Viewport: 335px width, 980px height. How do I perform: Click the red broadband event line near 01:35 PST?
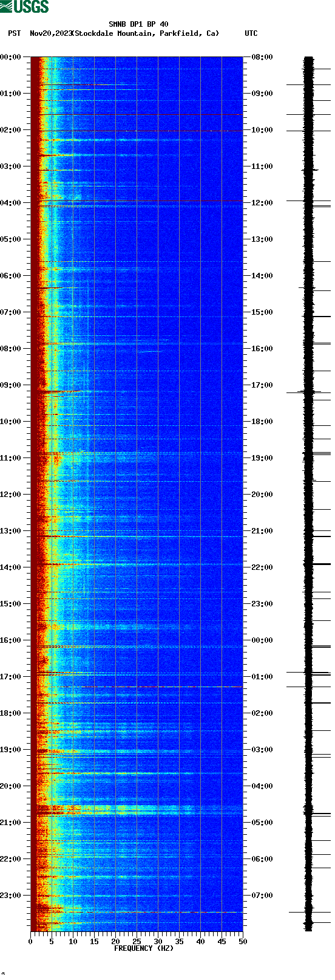pos(137,114)
